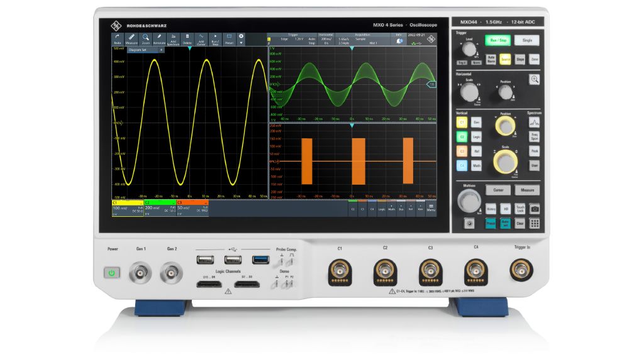Open the Menu icon at bottom-right of the display

click(431, 207)
